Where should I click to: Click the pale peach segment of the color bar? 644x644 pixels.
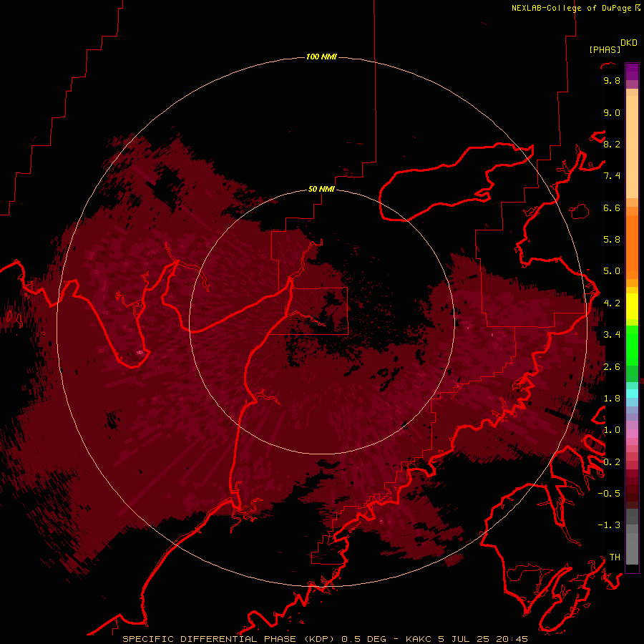(x=632, y=147)
